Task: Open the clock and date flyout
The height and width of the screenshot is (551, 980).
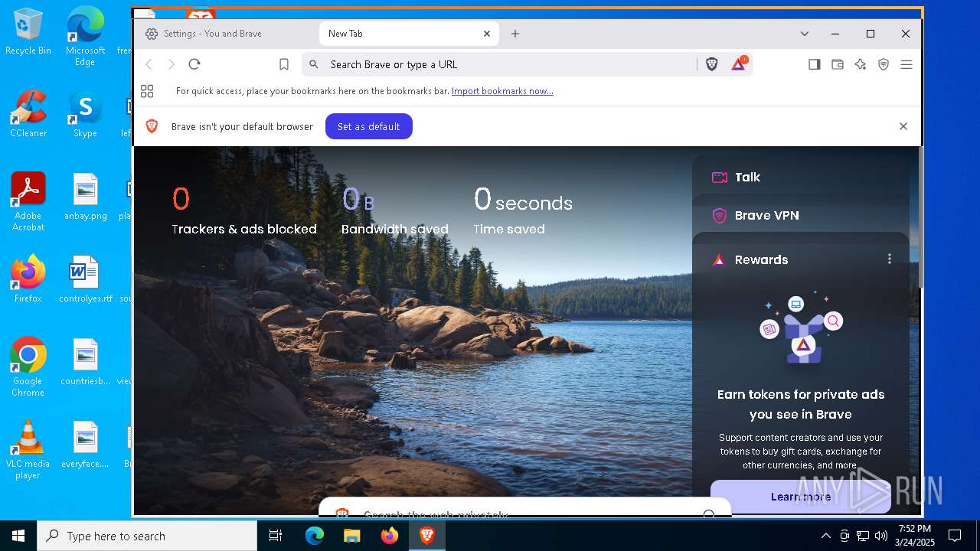Action: point(914,536)
